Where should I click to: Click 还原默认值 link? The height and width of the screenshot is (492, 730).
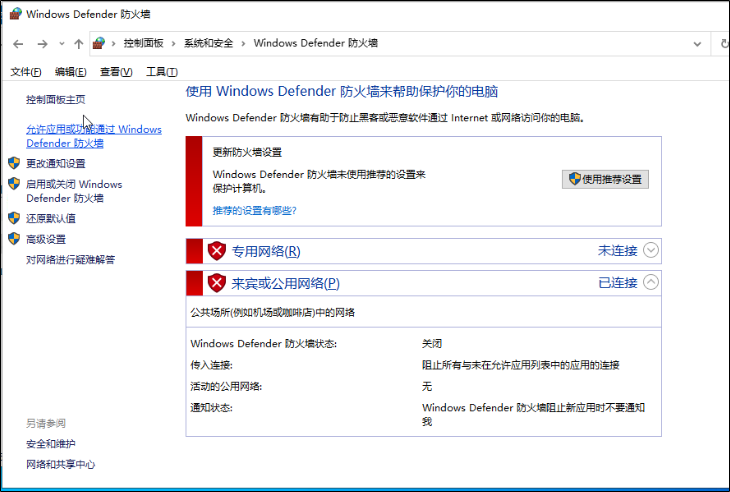pos(51,218)
